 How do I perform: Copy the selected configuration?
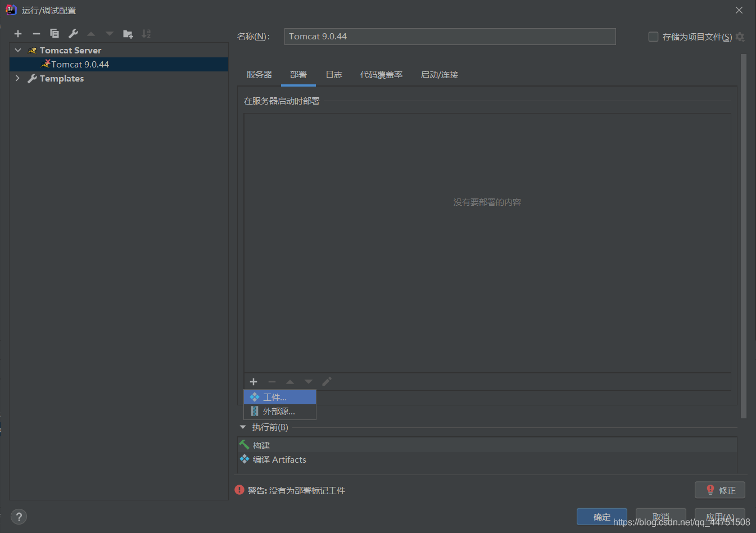point(55,34)
